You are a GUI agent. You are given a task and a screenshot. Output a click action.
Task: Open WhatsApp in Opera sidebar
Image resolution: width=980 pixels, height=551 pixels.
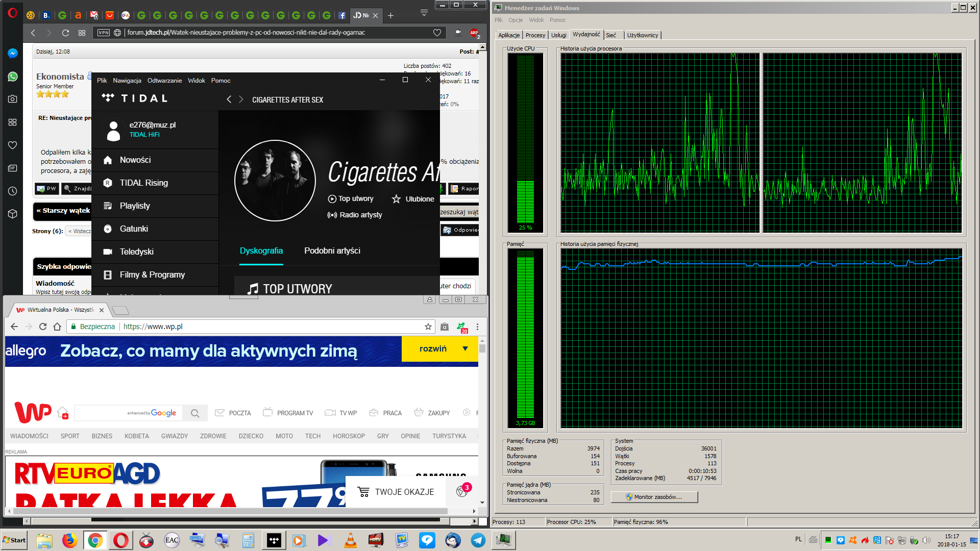pyautogui.click(x=13, y=77)
